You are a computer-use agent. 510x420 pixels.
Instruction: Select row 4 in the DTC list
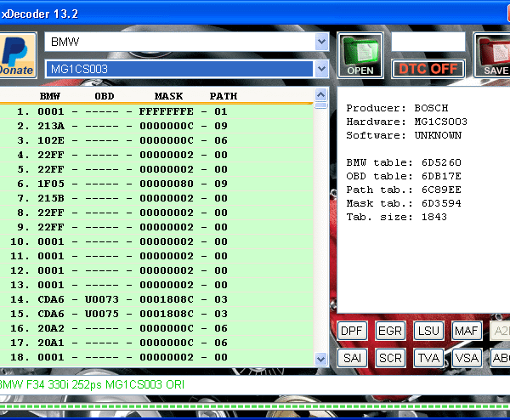(156, 155)
